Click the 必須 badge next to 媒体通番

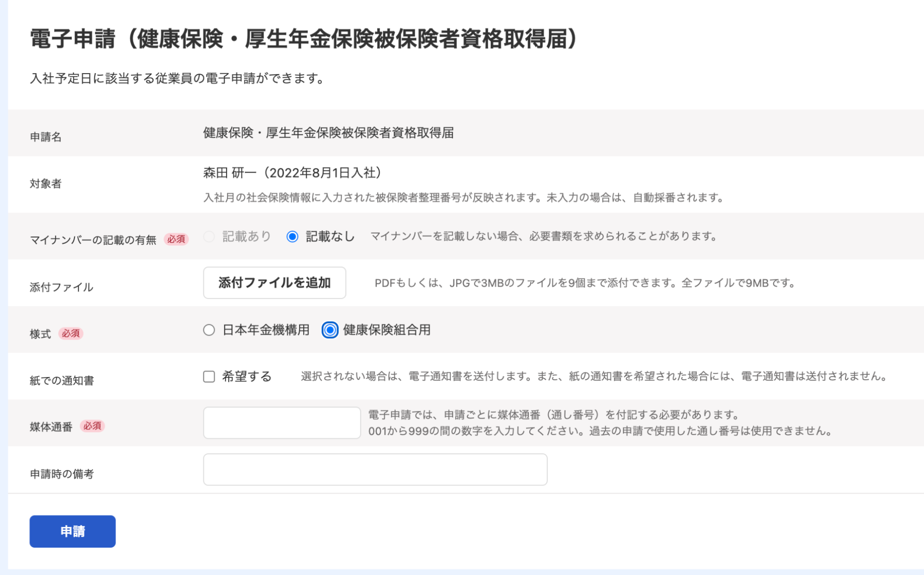(x=92, y=427)
